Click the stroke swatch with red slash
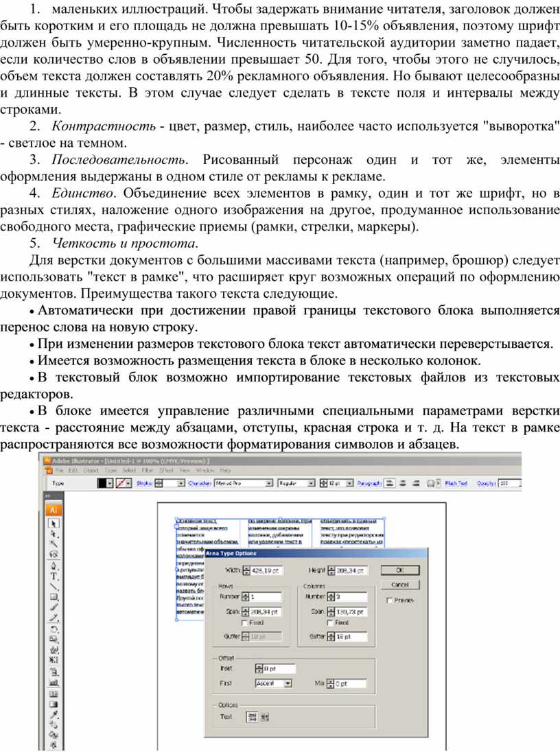Viewport: 560px width, 752px height. click(x=121, y=484)
